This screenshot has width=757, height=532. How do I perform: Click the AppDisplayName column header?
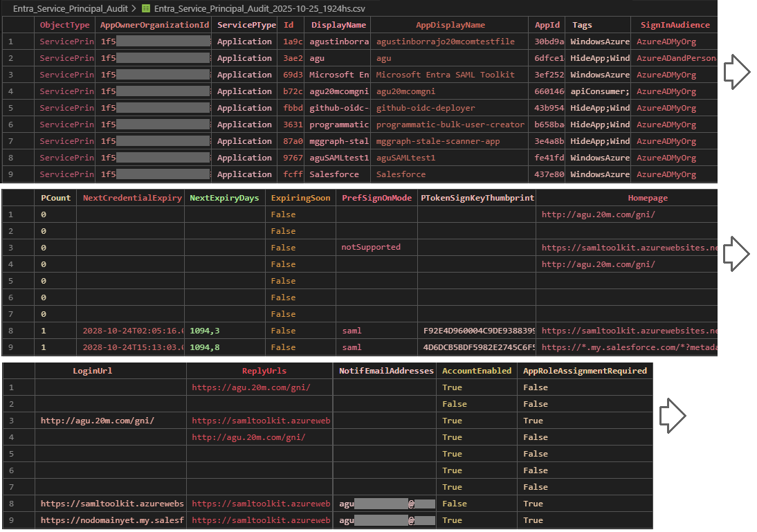[450, 25]
